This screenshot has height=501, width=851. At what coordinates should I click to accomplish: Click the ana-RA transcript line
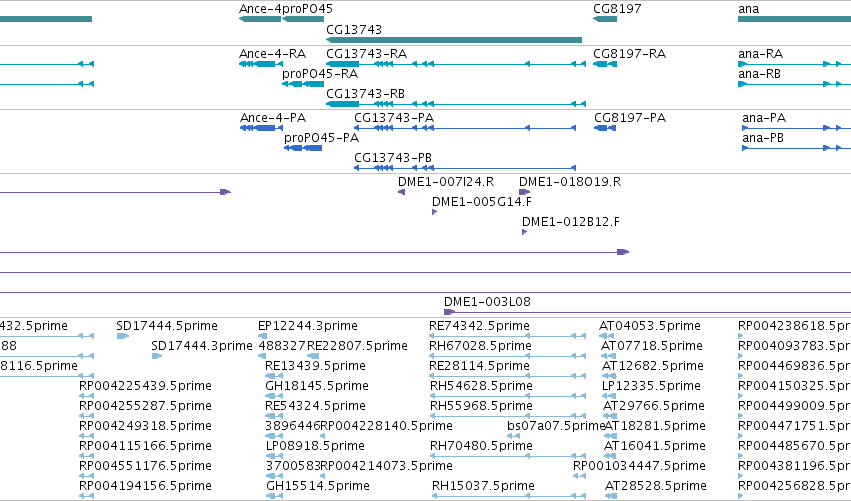coord(795,64)
